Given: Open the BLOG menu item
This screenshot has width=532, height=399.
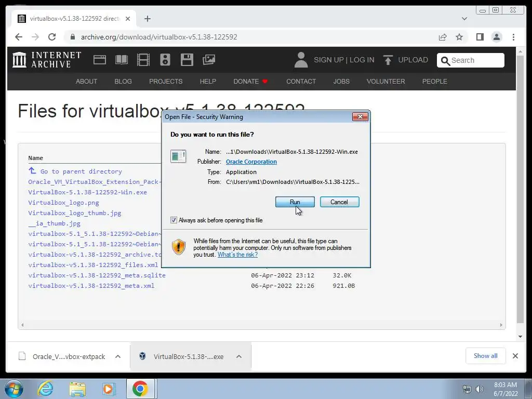Looking at the screenshot, I should [123, 82].
